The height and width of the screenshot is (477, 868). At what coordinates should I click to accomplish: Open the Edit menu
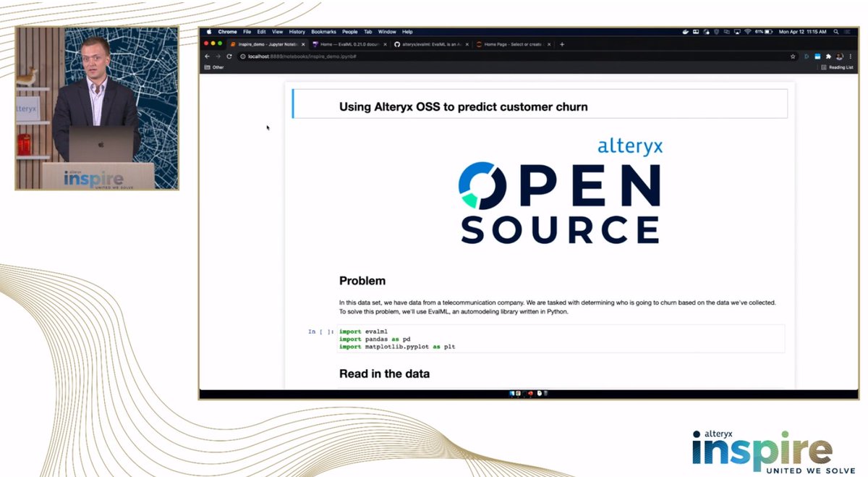coord(261,32)
